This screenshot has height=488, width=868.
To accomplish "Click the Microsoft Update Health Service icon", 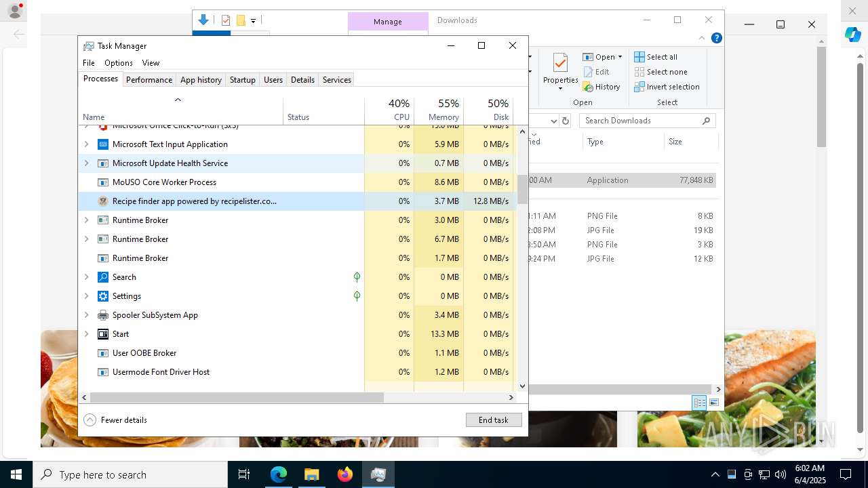I will coord(103,163).
